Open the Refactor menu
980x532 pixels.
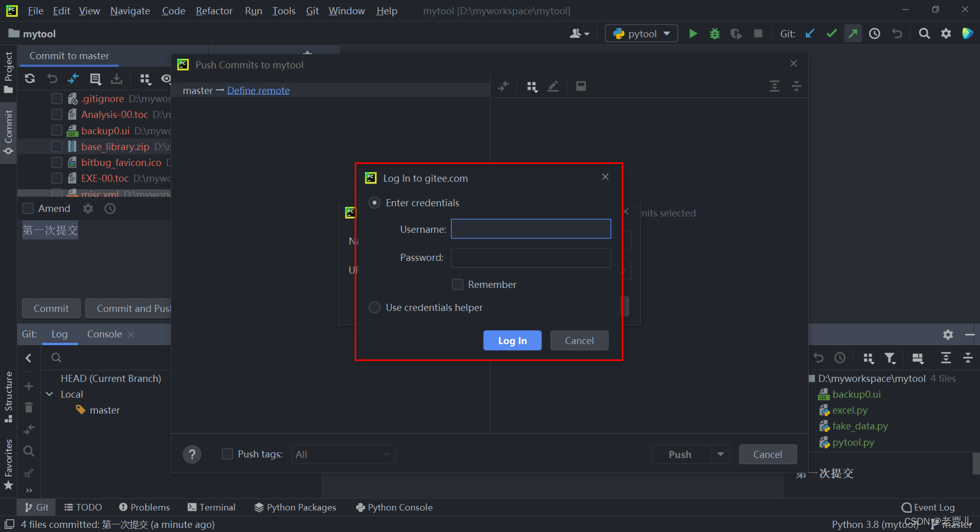pos(214,11)
